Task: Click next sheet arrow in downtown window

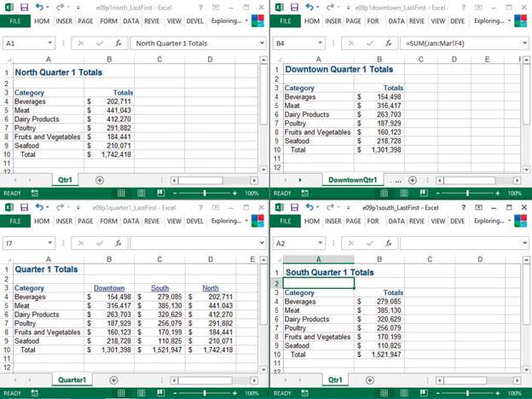Action: (x=300, y=180)
